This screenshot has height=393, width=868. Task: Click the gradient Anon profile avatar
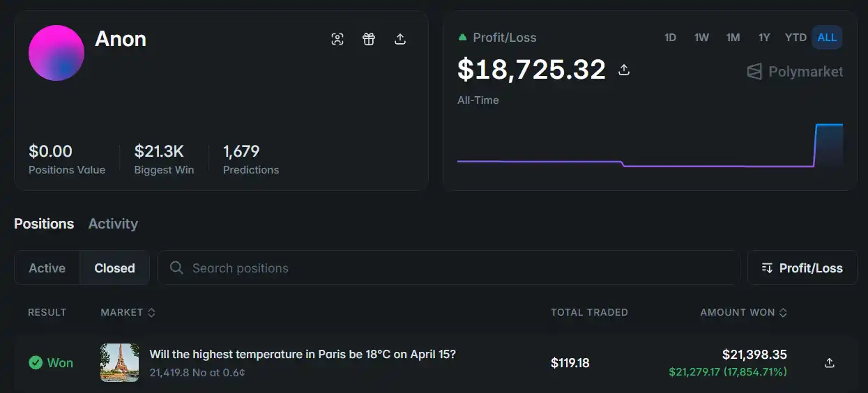point(56,53)
